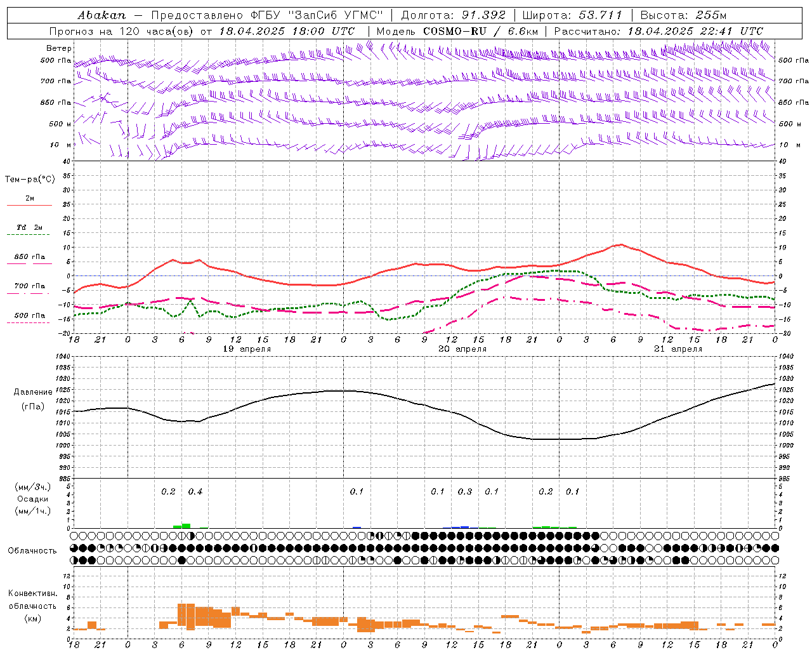Click the 0.3 precipitation amount value
Screen dimensions: 812x650
point(465,492)
